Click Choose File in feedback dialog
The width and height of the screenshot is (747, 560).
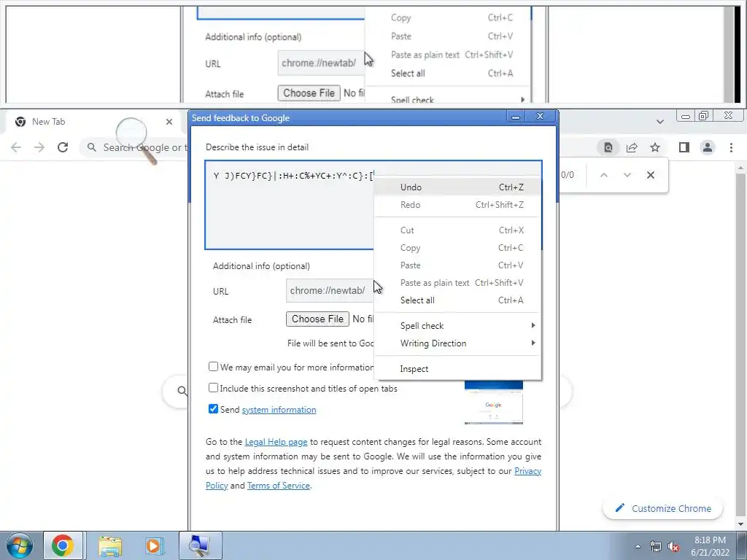(317, 319)
